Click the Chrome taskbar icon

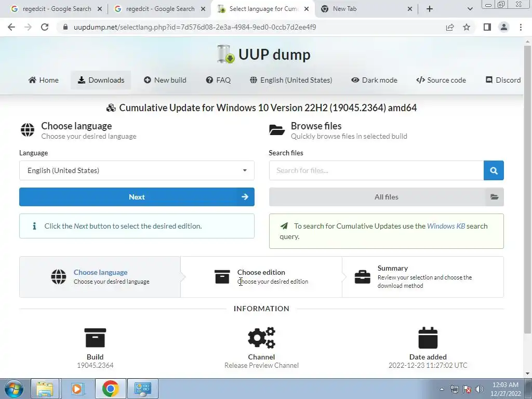pyautogui.click(x=110, y=389)
